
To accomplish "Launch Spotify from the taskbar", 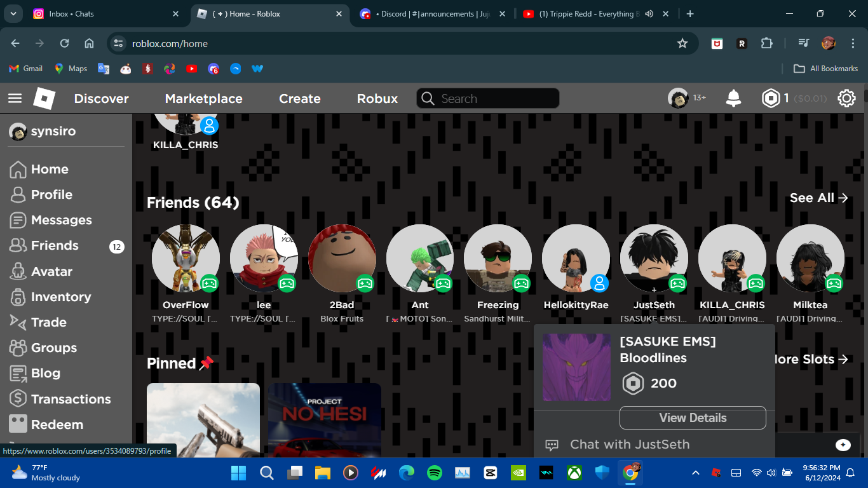I will click(434, 473).
